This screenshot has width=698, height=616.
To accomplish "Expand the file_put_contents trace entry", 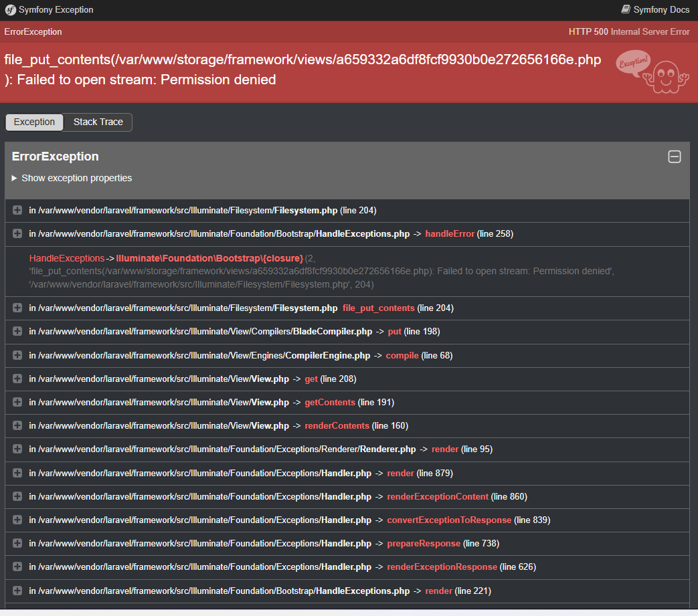I will 17,308.
